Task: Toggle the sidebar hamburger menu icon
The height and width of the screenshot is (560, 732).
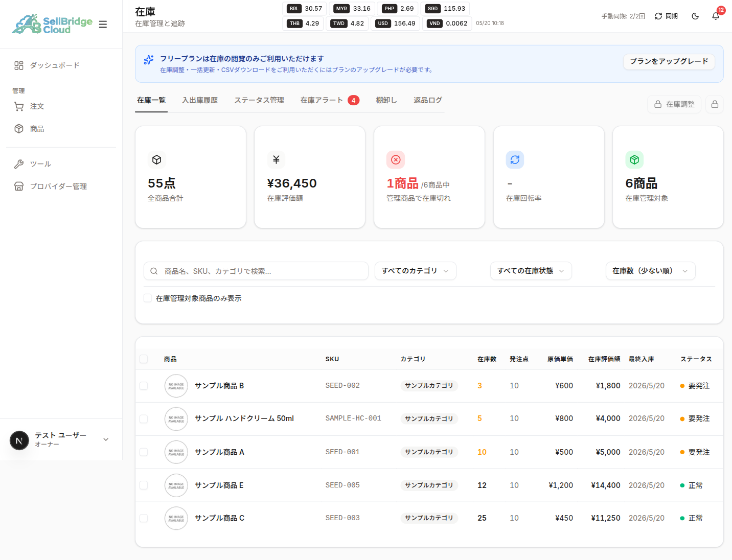Action: (103, 24)
